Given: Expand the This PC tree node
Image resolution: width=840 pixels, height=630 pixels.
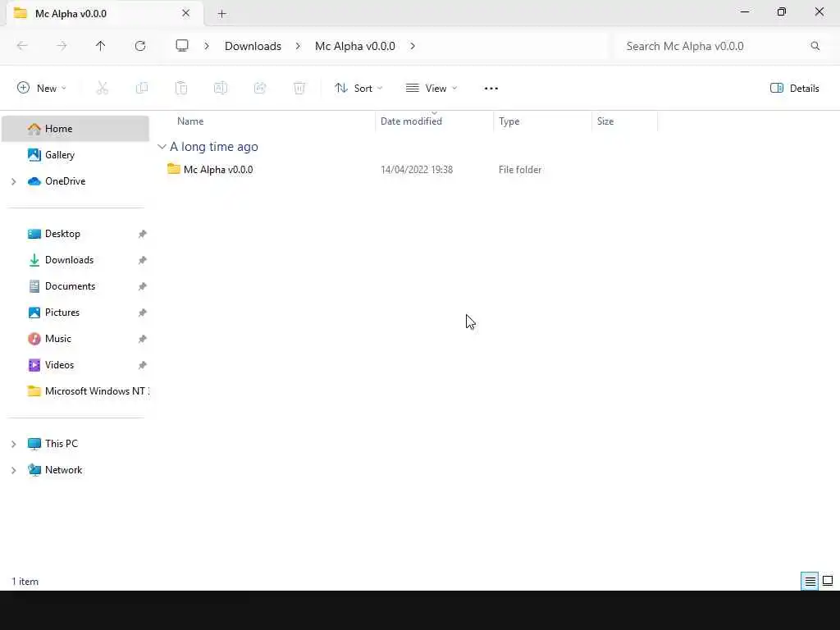Looking at the screenshot, I should [13, 444].
